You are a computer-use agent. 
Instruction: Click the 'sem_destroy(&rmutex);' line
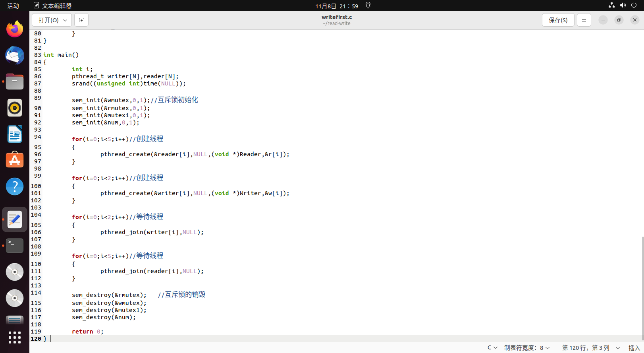[x=109, y=295]
